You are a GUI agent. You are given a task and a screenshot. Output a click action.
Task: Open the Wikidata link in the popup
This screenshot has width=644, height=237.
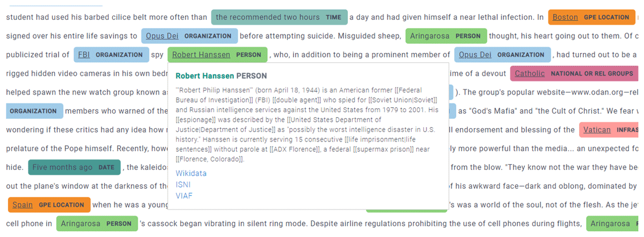click(191, 173)
